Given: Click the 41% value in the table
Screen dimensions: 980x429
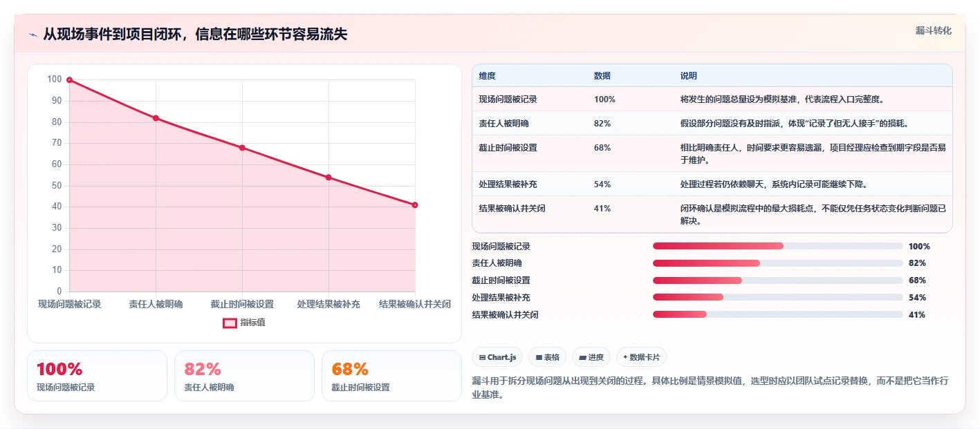Looking at the screenshot, I should click(x=602, y=209).
